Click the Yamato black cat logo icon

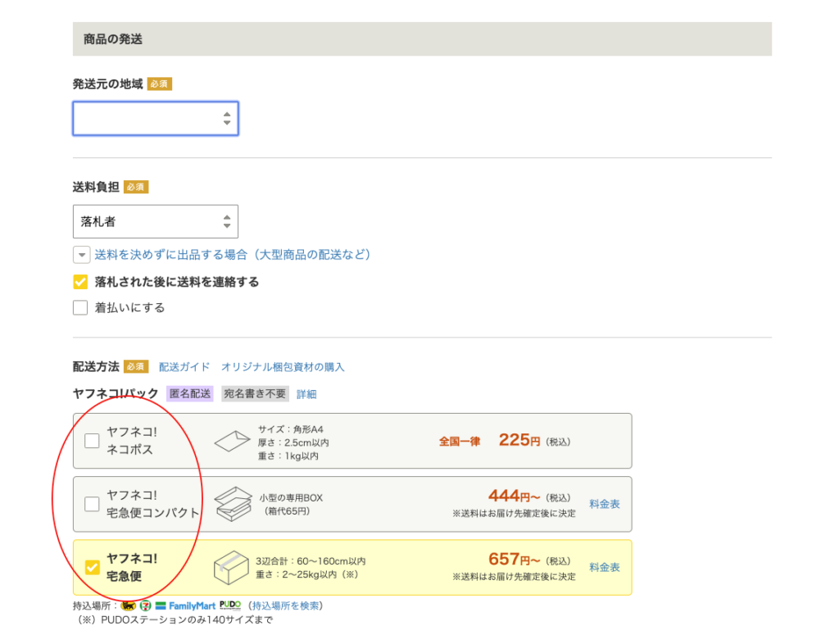click(x=129, y=605)
